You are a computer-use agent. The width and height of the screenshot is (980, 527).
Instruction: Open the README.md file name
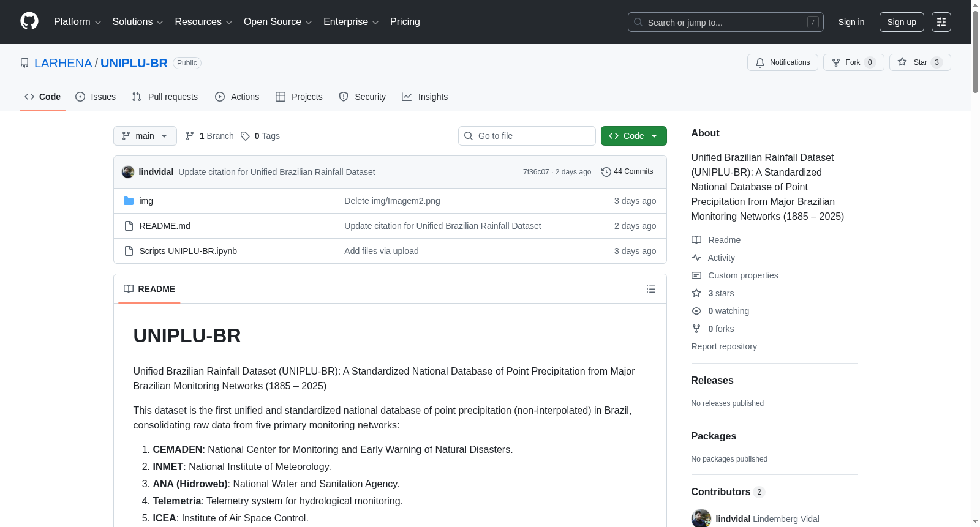coord(165,226)
